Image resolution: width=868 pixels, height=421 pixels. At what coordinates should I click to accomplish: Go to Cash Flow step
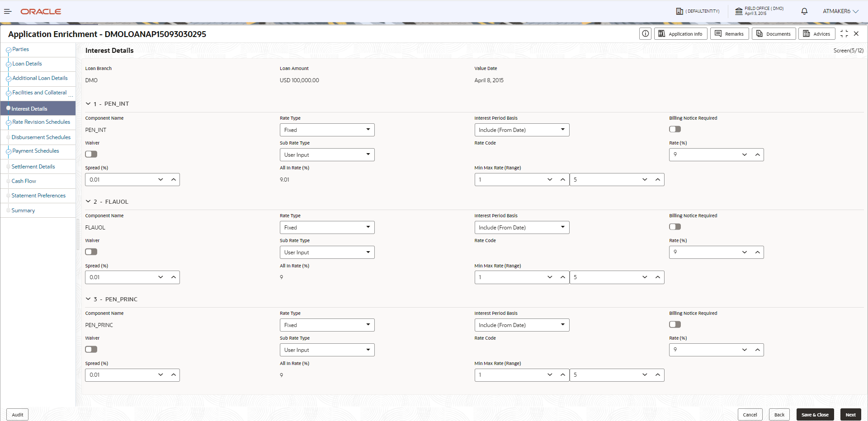24,181
